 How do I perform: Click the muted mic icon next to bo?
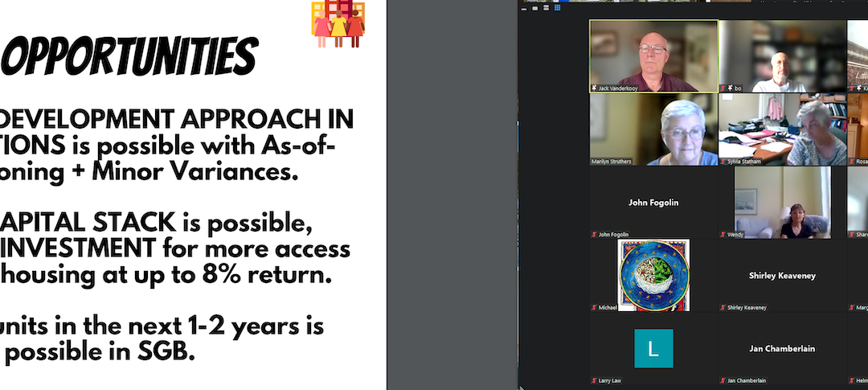[x=723, y=88]
